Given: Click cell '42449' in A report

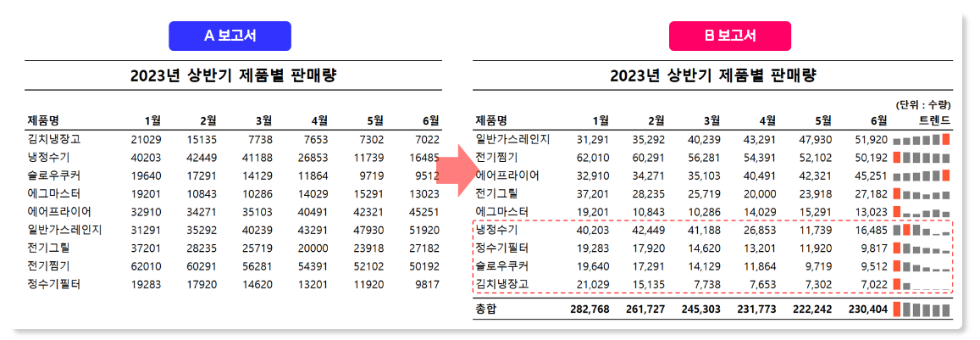Looking at the screenshot, I should [202, 158].
